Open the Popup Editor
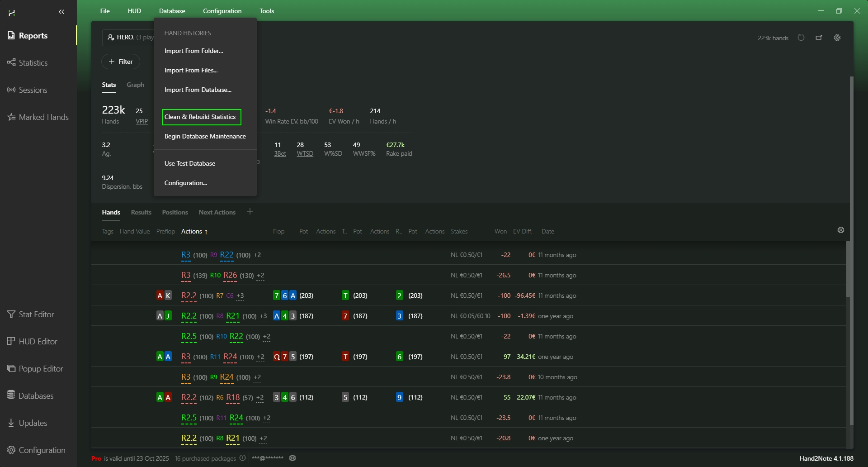 [41, 369]
